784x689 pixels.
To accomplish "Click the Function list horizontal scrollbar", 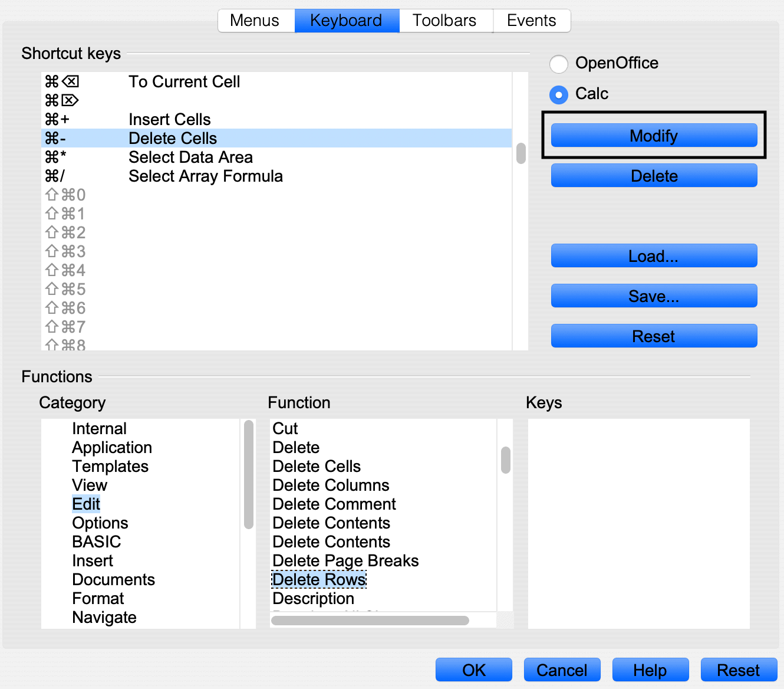I will [x=370, y=621].
